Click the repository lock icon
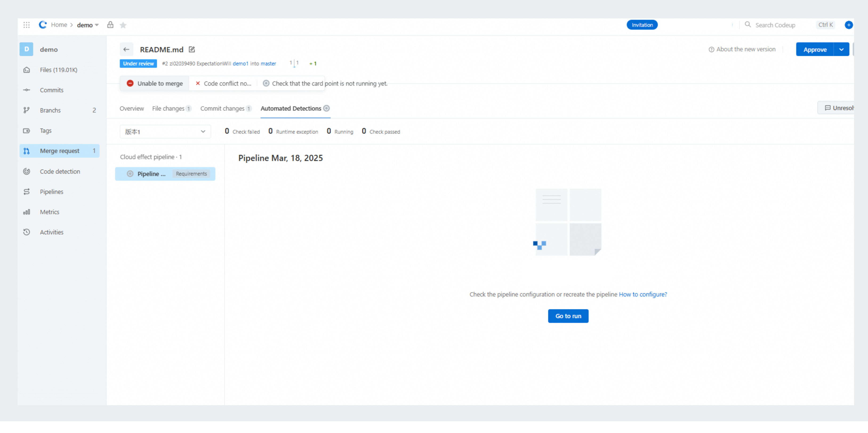Image resolution: width=868 pixels, height=433 pixels. coord(110,25)
